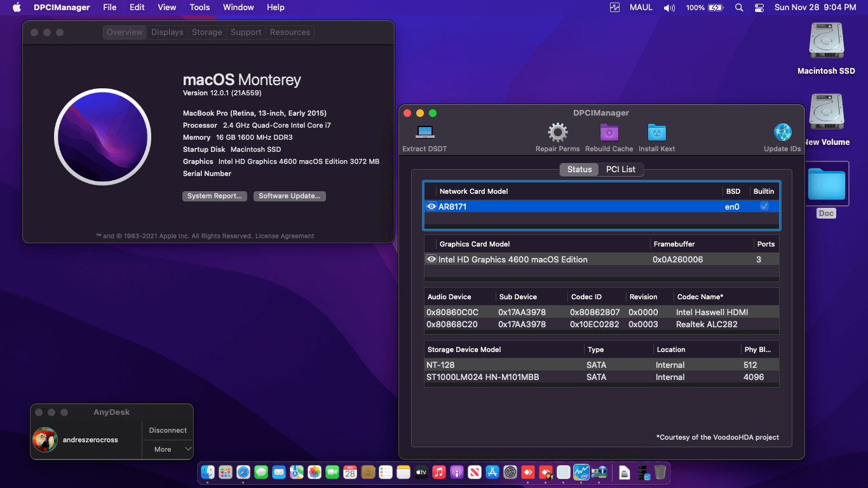Open Launchpad in the Dock
Image resolution: width=868 pixels, height=488 pixels.
[226, 472]
